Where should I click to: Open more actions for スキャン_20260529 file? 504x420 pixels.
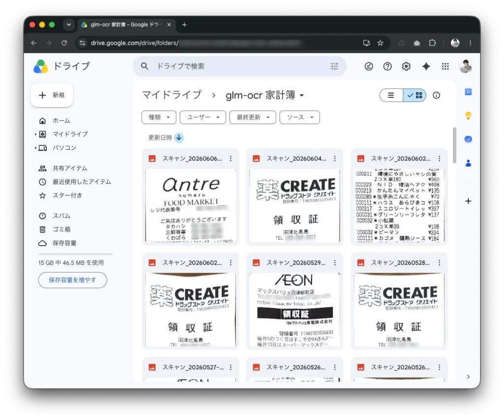(335, 263)
